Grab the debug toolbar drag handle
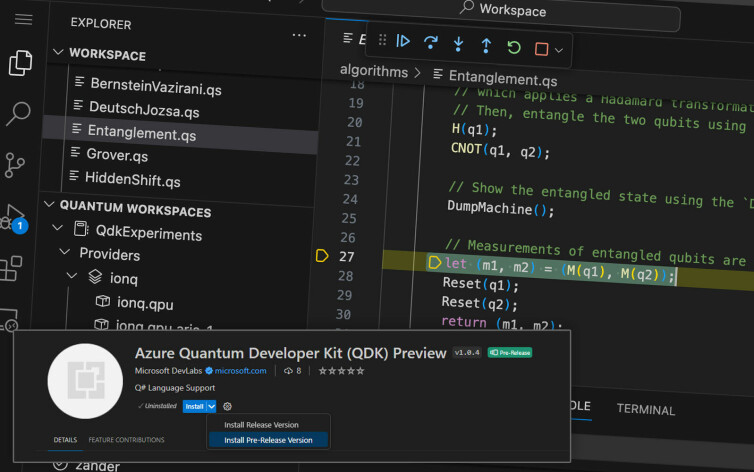The image size is (754, 472). click(x=382, y=40)
